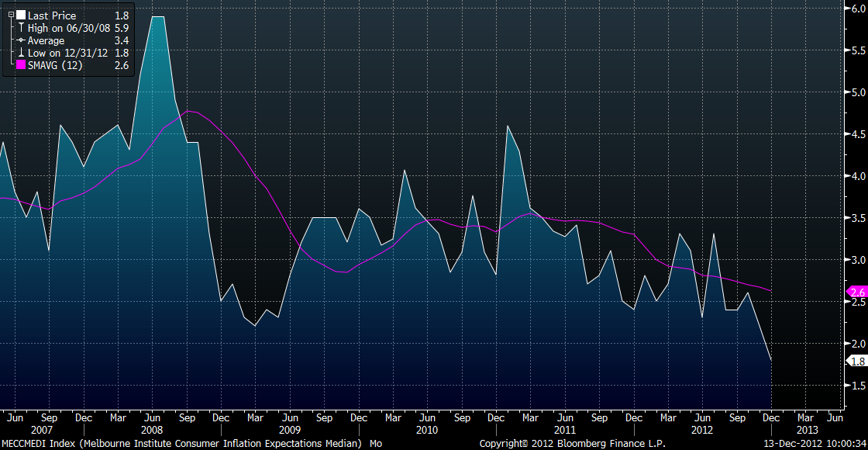Screen dimensions: 868x450
Task: Click the High on 06/30/08 legend text
Action: tap(67, 28)
